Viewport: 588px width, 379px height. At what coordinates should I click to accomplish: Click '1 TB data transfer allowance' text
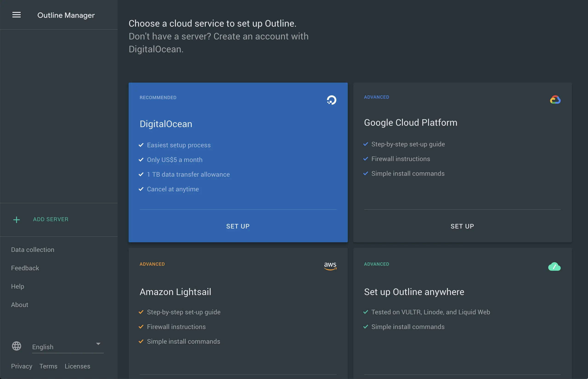click(x=188, y=175)
